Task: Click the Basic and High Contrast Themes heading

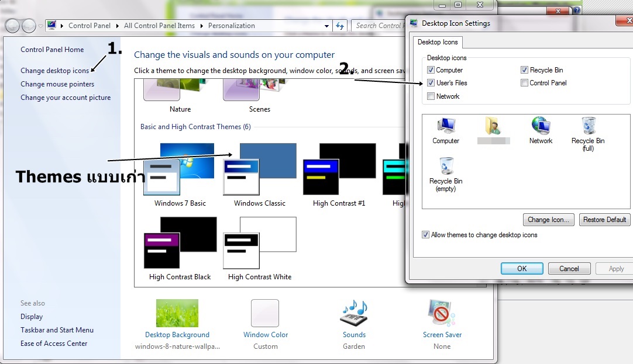Action: pyautogui.click(x=195, y=127)
